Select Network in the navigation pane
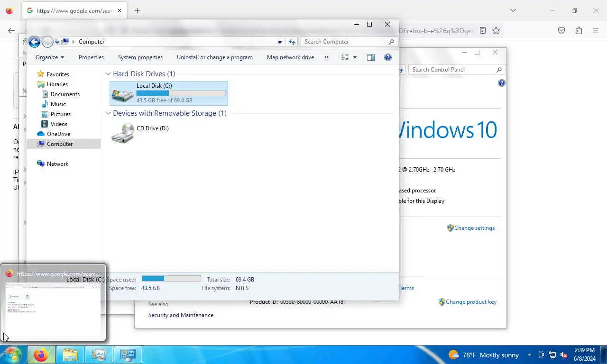607x364 pixels. pyautogui.click(x=57, y=164)
